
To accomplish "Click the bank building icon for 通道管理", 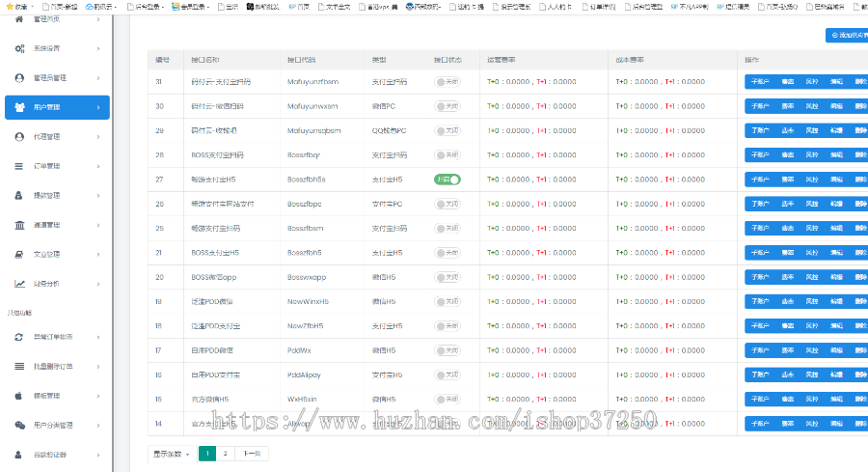I will 20,225.
